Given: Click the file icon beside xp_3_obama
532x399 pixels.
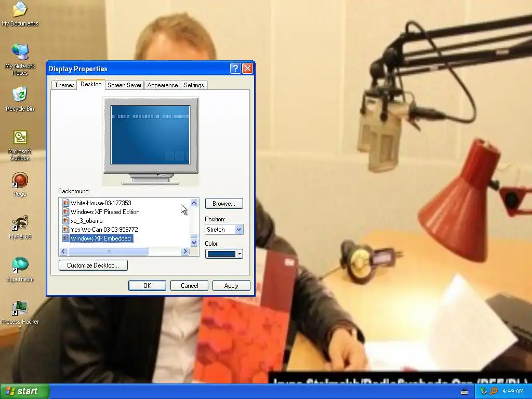Looking at the screenshot, I should click(x=66, y=220).
